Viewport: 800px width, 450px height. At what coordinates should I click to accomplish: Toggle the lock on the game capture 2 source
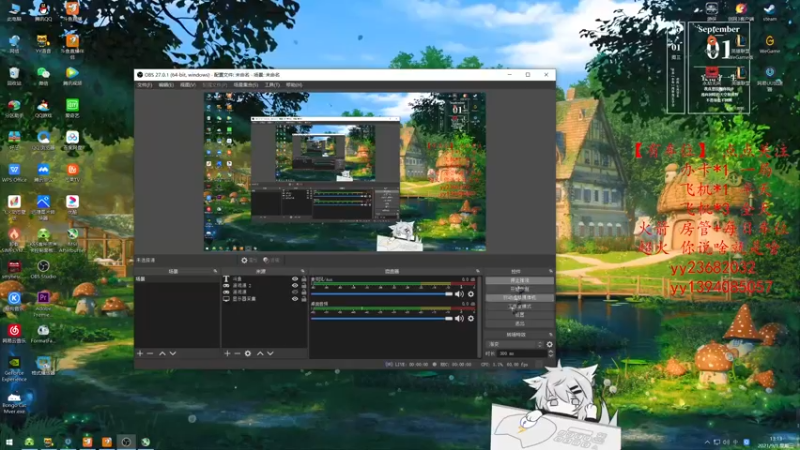coord(304,286)
